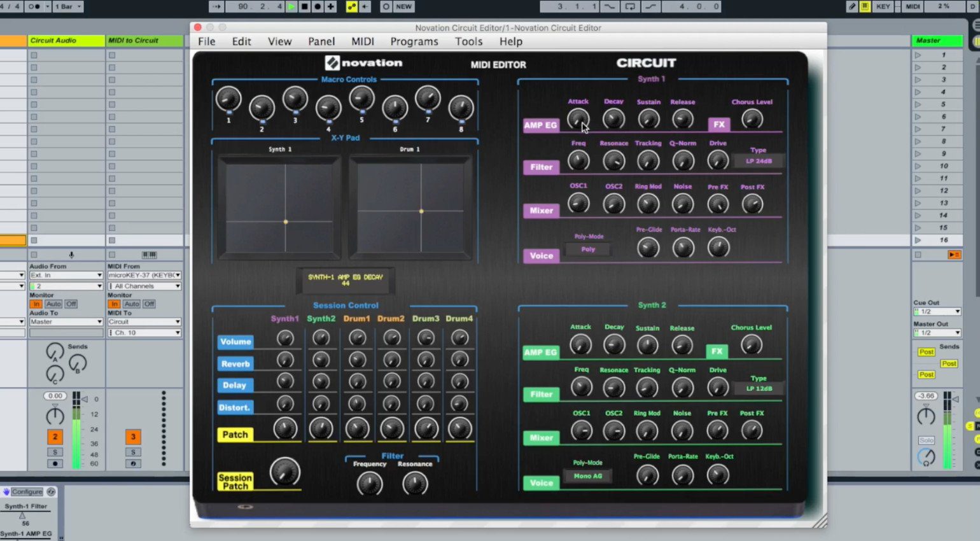The image size is (980, 541).
Task: Click the Drum4 Patch knob in Session Control
Action: coord(460,428)
